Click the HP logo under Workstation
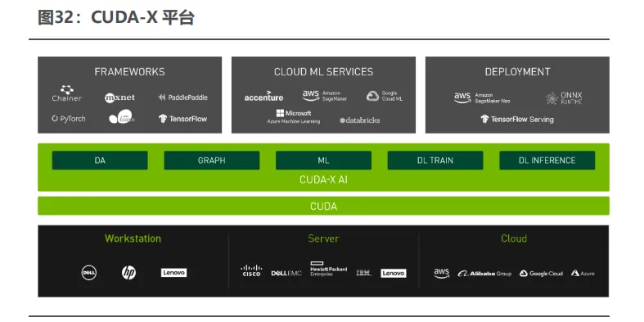The height and width of the screenshot is (322, 644). click(128, 273)
